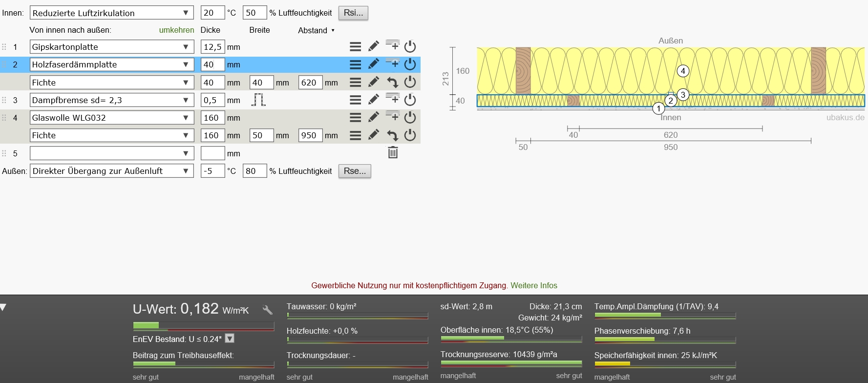The width and height of the screenshot is (868, 383).
Task: Open the EnEV Bestand requirement dropdown
Action: click(230, 338)
